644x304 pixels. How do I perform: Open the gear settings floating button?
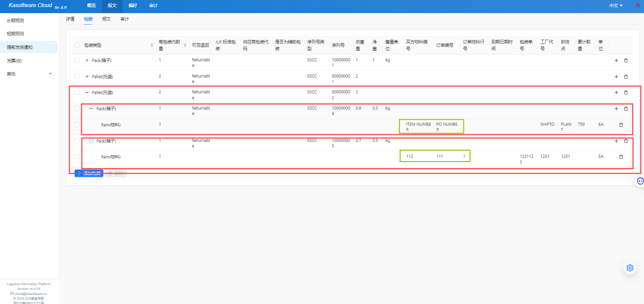coord(630,268)
